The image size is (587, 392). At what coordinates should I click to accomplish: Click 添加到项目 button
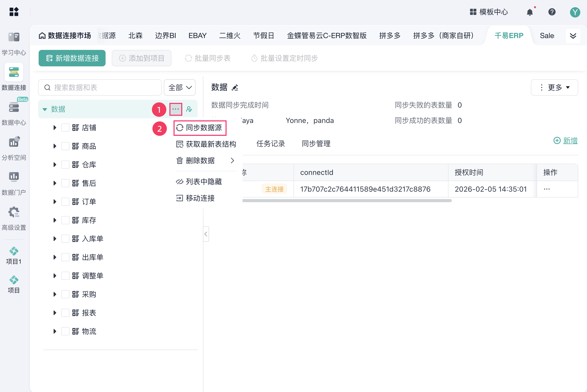pos(142,58)
